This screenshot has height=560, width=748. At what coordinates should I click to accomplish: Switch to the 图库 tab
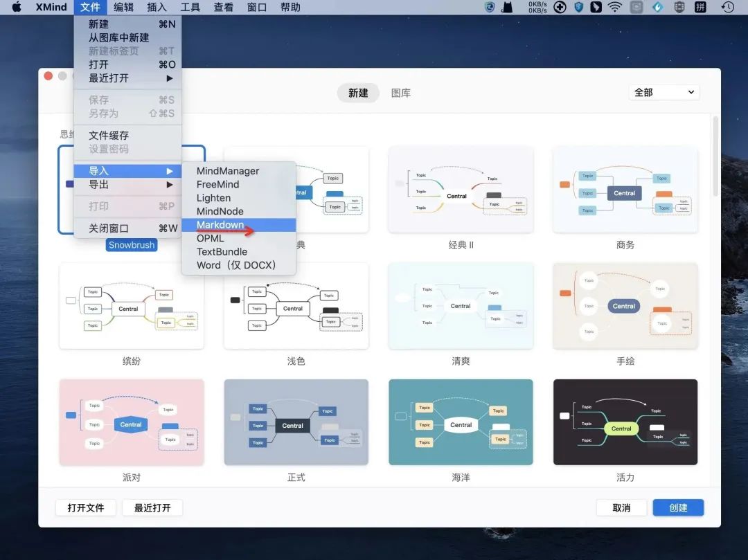point(401,93)
